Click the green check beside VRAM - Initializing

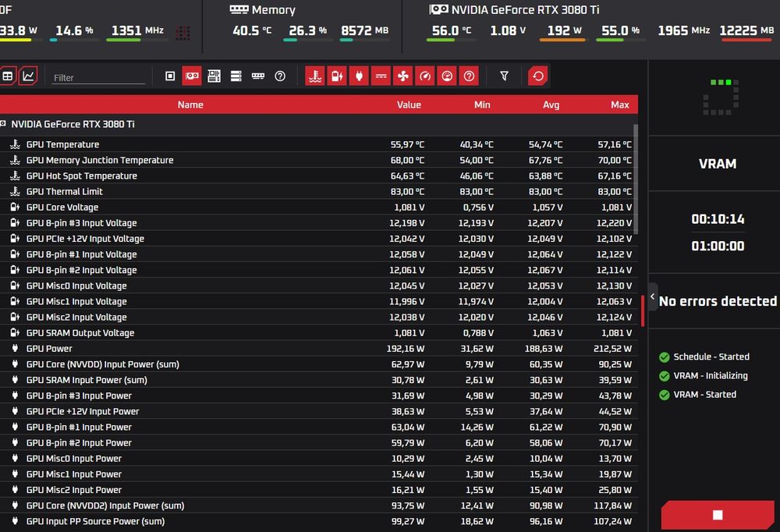pyautogui.click(x=664, y=376)
